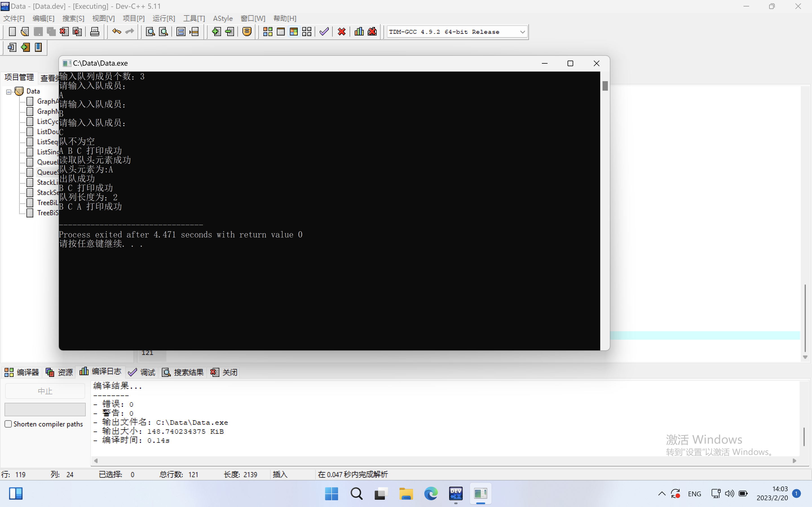The height and width of the screenshot is (507, 812).
Task: Enable Shorten compiler paths checkbox
Action: tap(8, 424)
